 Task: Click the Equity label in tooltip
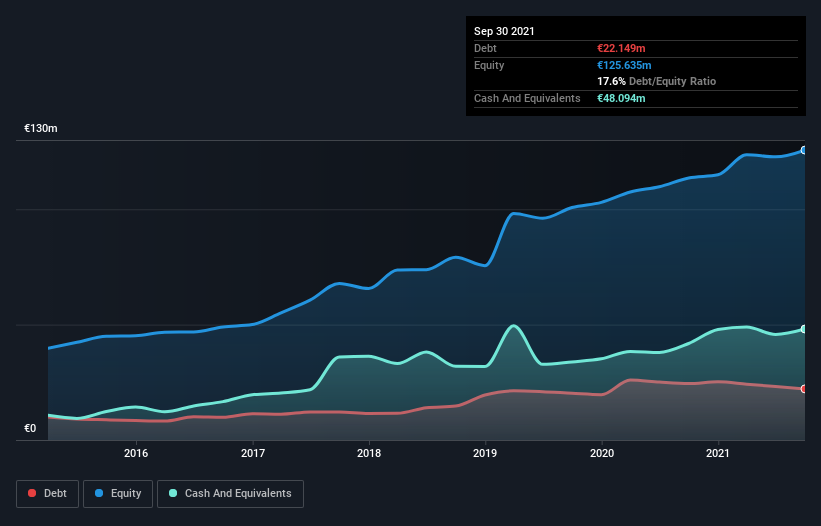489,65
